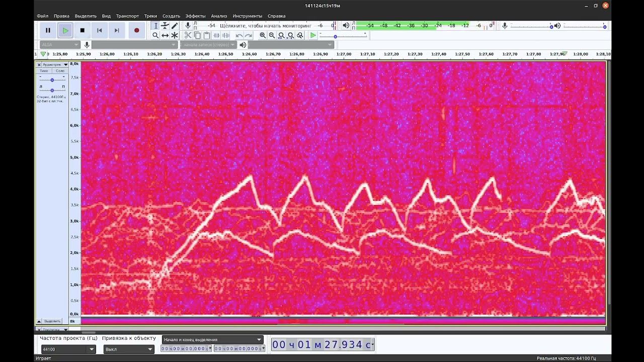The width and height of the screenshot is (644, 362).
Task: Click the Undo arrow icon
Action: [x=239, y=35]
